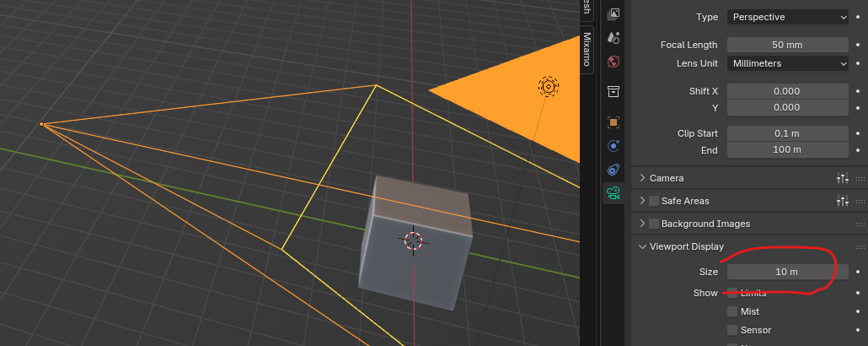868x346 pixels.
Task: Open the View Layer properties tab
Action: tap(613, 14)
